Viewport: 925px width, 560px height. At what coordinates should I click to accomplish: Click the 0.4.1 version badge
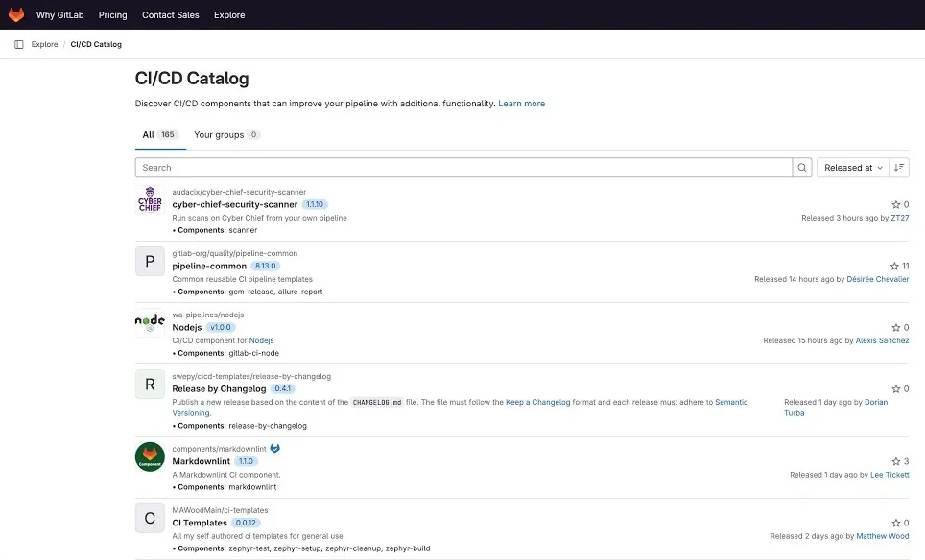282,389
